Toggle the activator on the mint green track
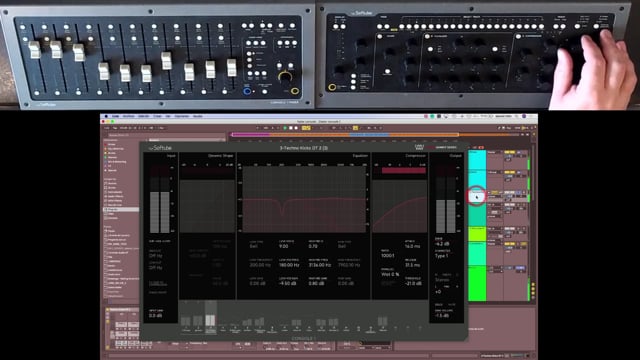This screenshot has width=640, height=360. [509, 244]
